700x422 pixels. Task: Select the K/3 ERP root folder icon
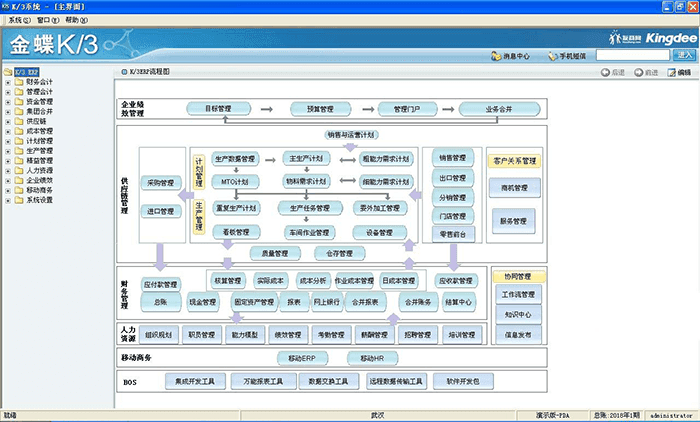coord(8,73)
